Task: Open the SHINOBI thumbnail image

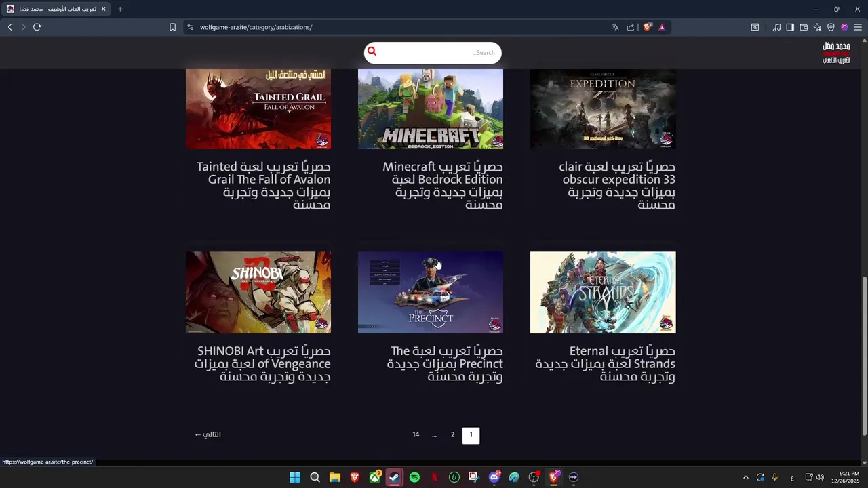Action: point(258,292)
